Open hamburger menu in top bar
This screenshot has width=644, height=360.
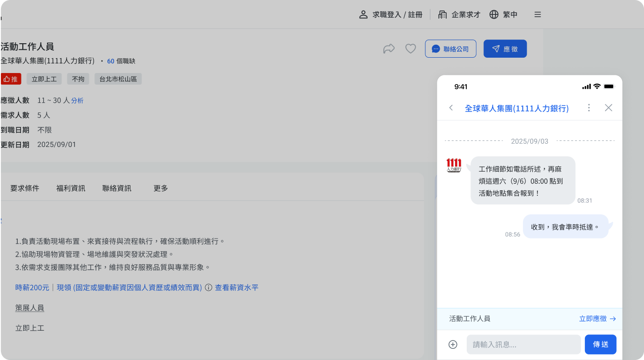coord(537,14)
